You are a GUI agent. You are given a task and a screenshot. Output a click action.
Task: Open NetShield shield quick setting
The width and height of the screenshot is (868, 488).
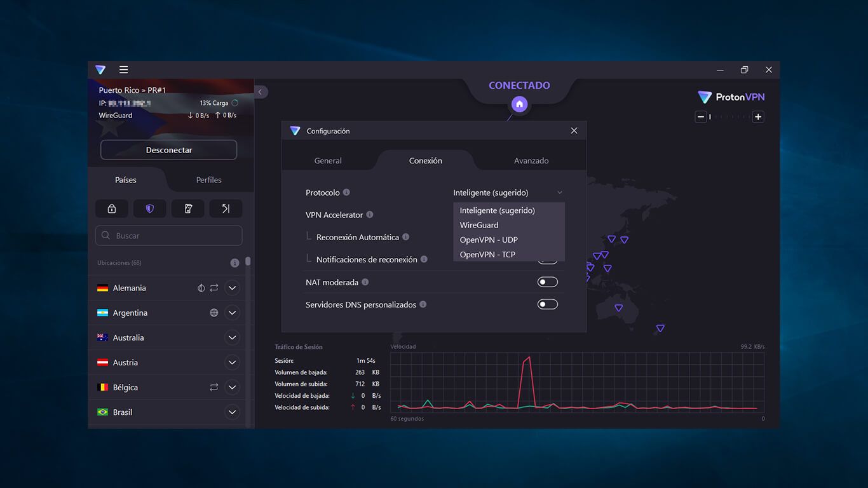[x=150, y=208]
